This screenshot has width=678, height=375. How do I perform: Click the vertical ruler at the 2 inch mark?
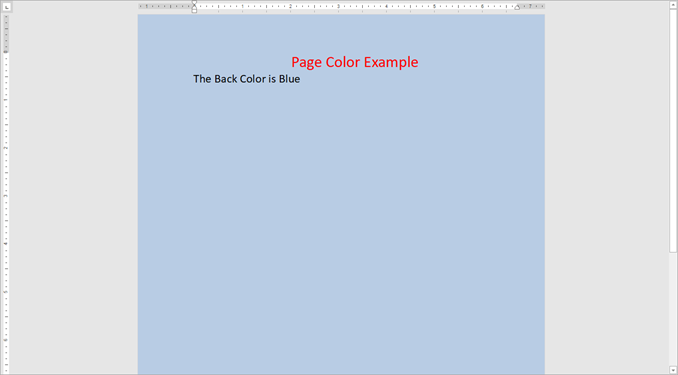tap(6, 148)
